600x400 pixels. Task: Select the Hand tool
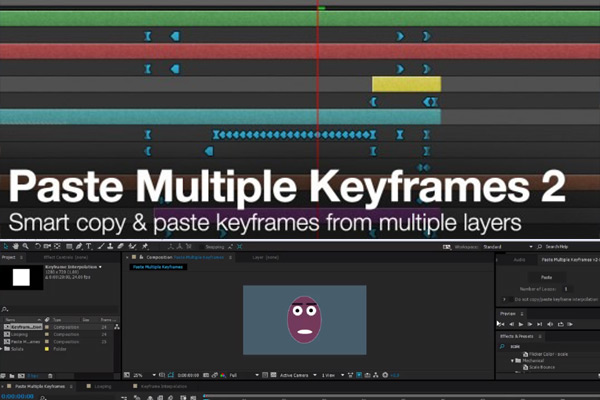(16, 247)
